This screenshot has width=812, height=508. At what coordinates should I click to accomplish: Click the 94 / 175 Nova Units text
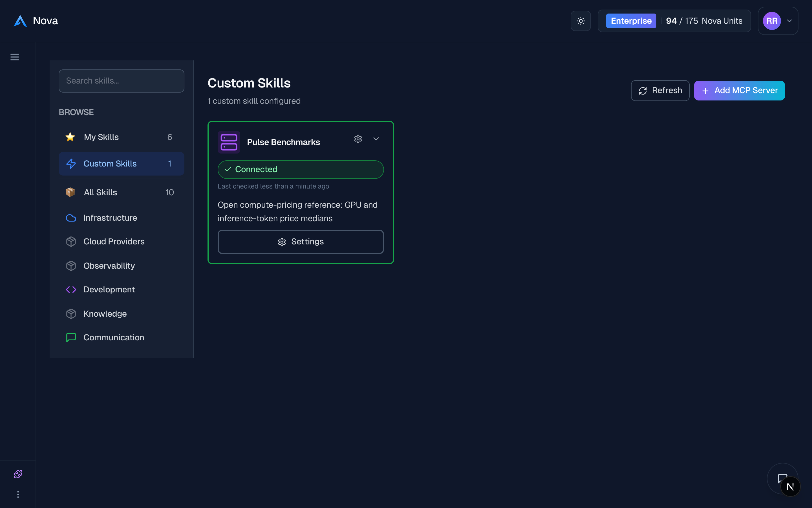[x=704, y=21]
